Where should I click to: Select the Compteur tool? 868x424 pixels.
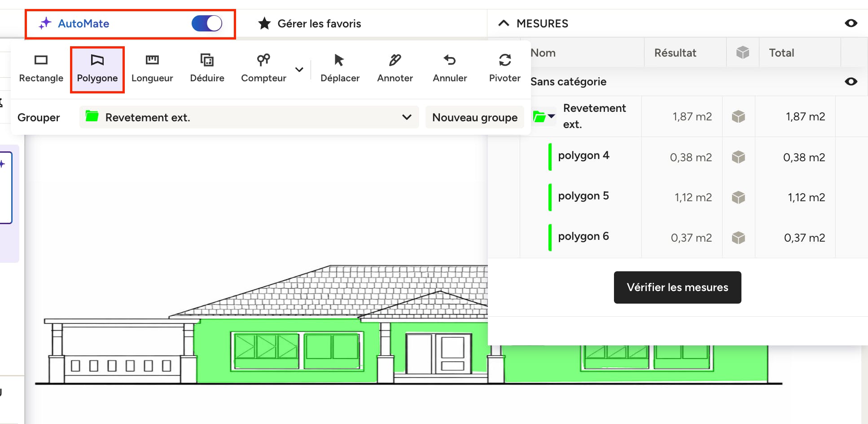(263, 68)
